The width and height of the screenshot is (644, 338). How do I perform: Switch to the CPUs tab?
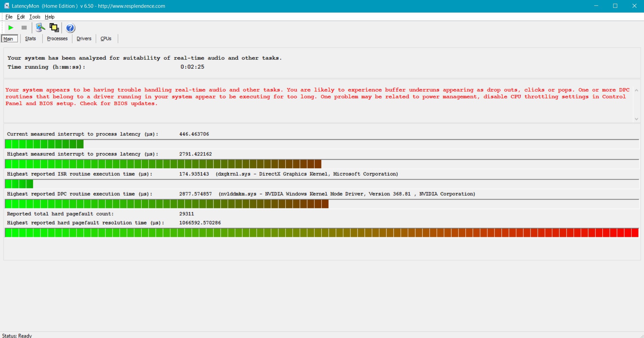106,38
